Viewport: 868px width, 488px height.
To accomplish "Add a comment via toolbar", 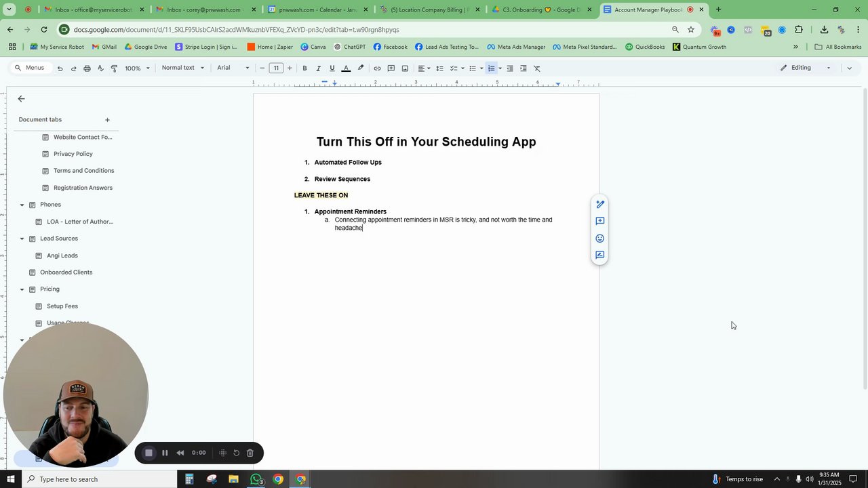I will pyautogui.click(x=391, y=68).
